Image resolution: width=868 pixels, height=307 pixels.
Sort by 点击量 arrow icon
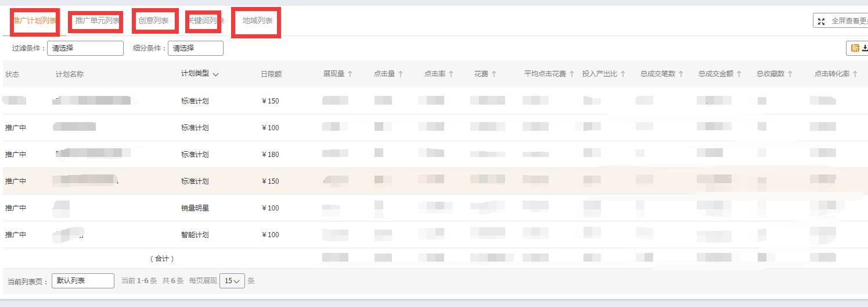coord(401,74)
